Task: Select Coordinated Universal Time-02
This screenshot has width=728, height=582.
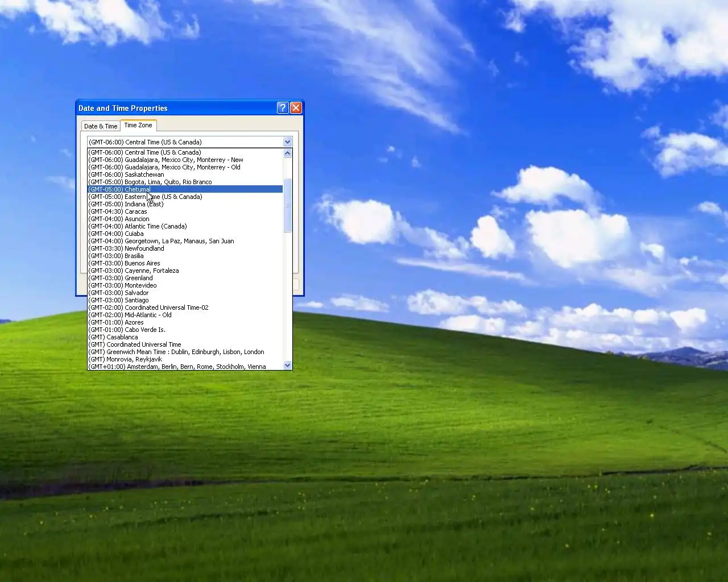Action: [185, 307]
